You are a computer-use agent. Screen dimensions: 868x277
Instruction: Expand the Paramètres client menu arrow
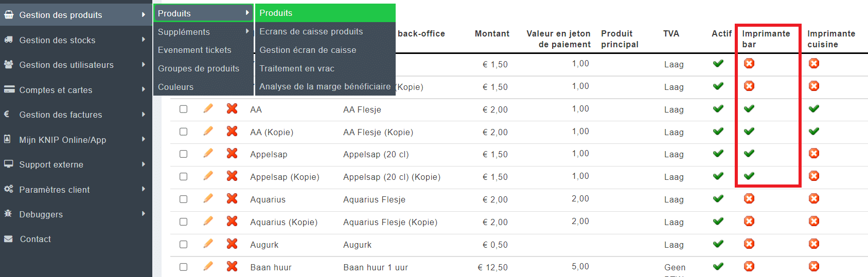click(144, 189)
